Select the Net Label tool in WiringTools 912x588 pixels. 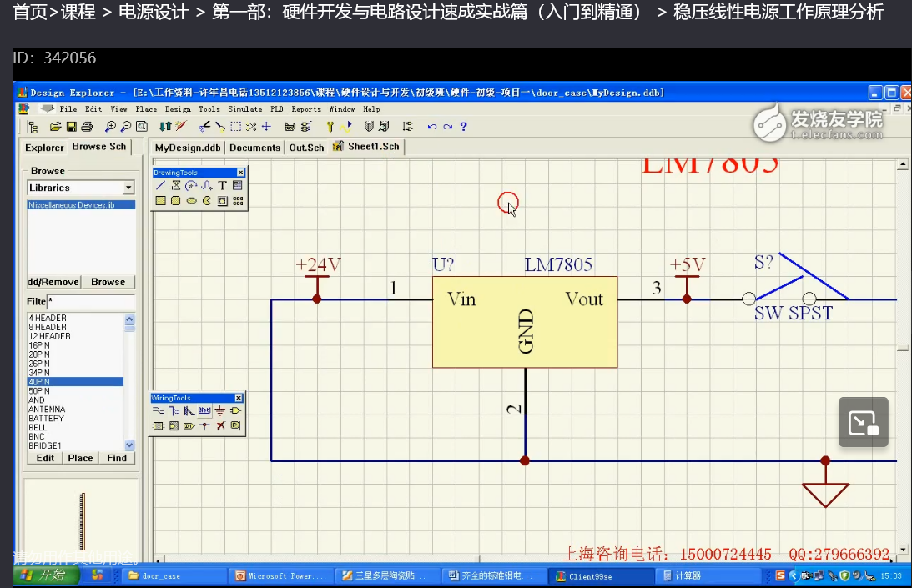(x=204, y=410)
